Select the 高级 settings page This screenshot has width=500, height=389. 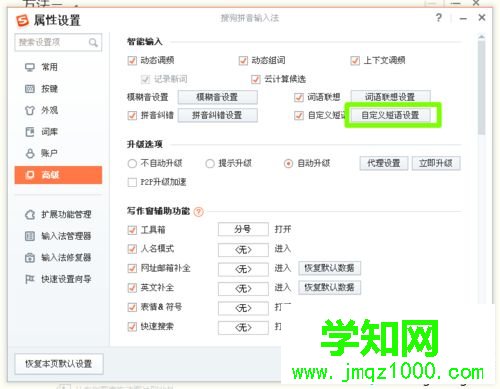point(58,175)
